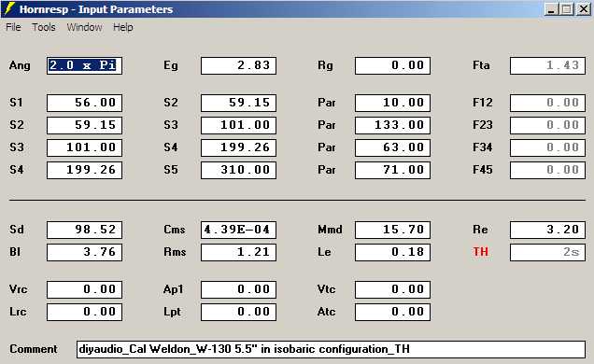
Task: Click the Vrc input field
Action: click(x=84, y=289)
